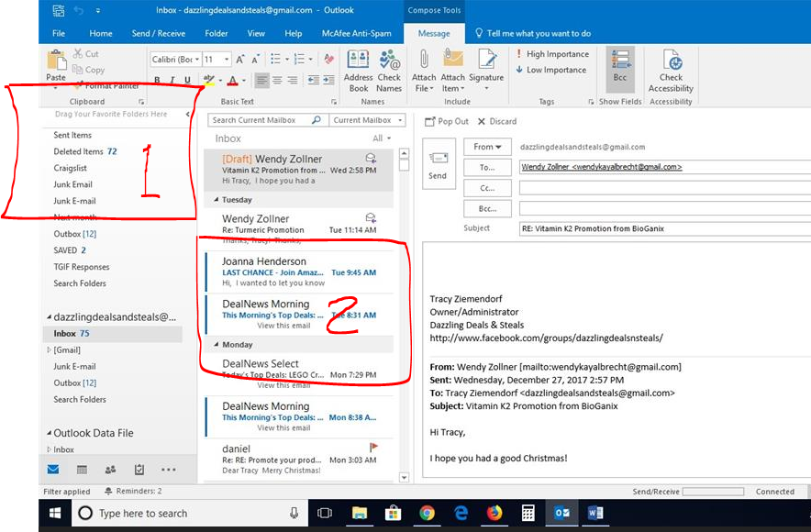Screen dimensions: 811x532
Task: Open the File menu tab
Action: pyautogui.click(x=59, y=33)
